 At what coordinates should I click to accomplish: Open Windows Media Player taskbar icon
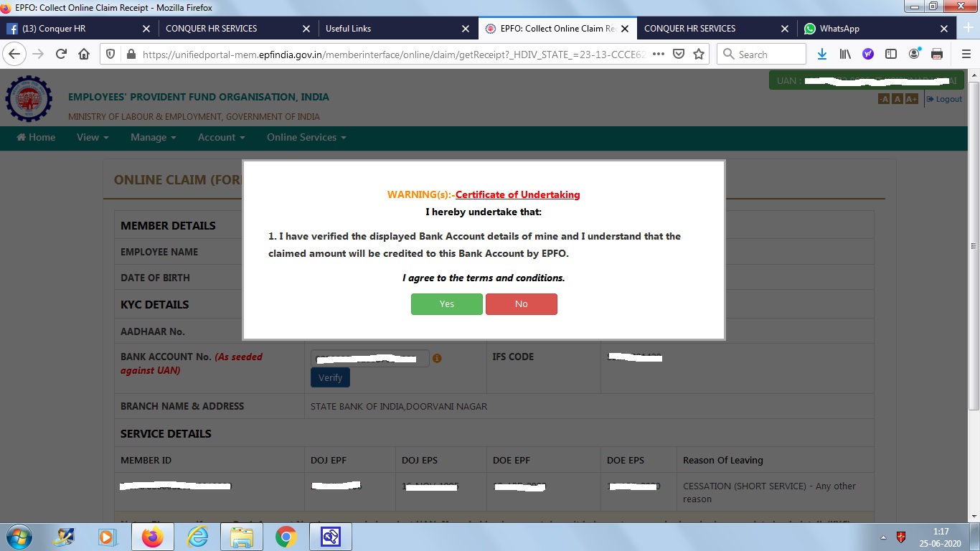click(x=108, y=537)
